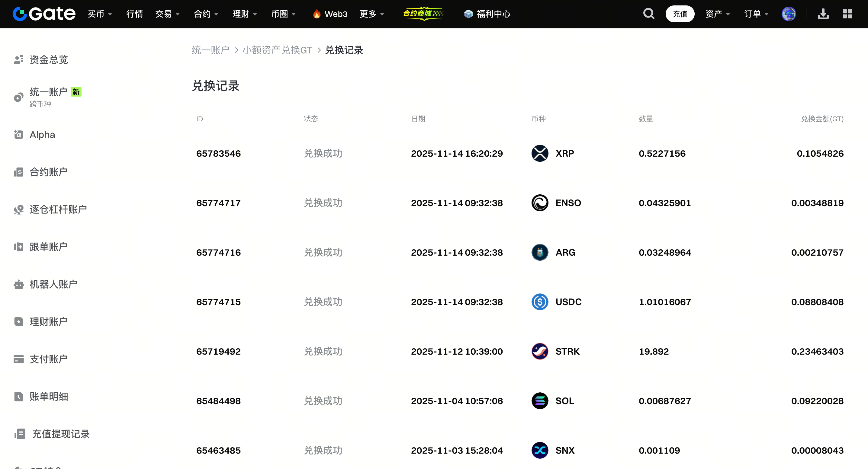
Task: Open 合约账户 in the sidebar
Action: 49,172
